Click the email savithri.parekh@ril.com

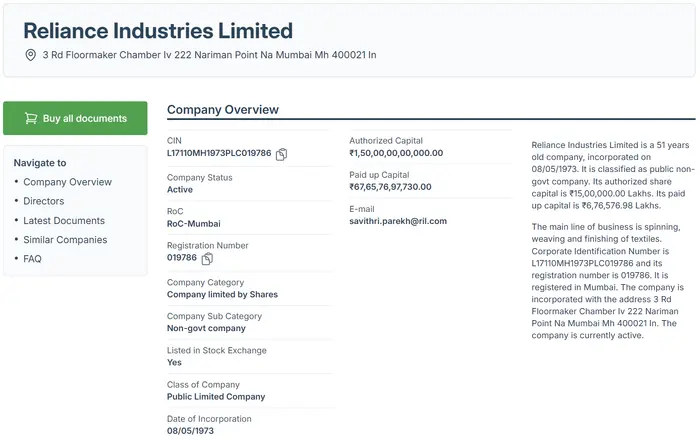tap(398, 221)
